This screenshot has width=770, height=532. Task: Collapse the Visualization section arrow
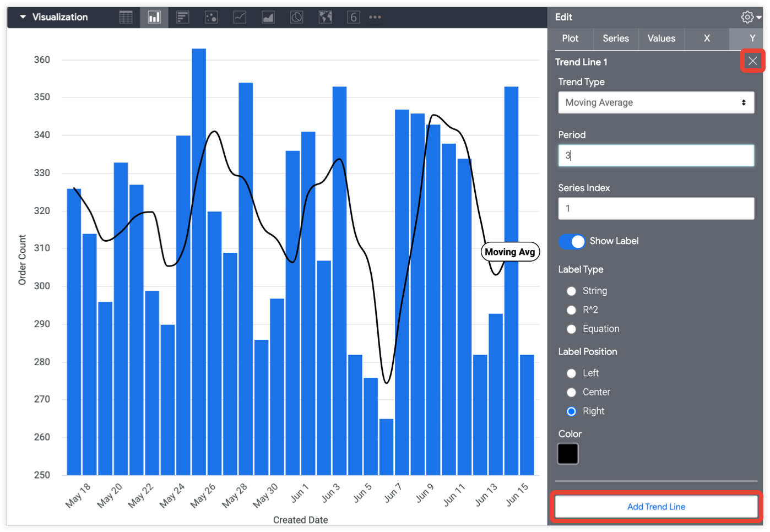coord(23,17)
